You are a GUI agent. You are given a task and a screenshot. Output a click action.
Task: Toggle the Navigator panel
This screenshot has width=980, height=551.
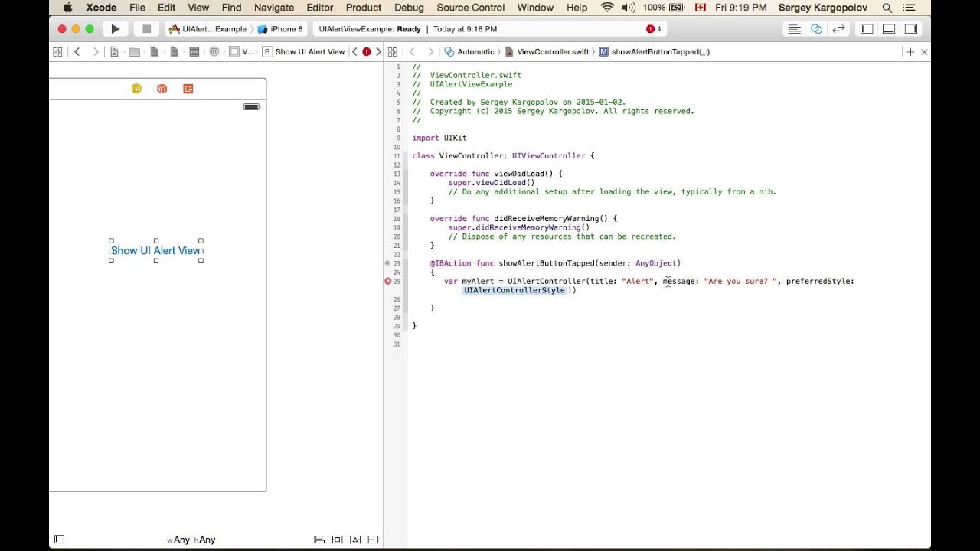(867, 29)
